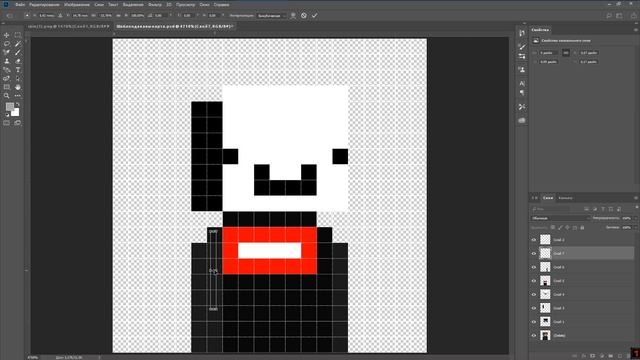Swap foreground and background colors
The width and height of the screenshot is (640, 360).
click(18, 104)
